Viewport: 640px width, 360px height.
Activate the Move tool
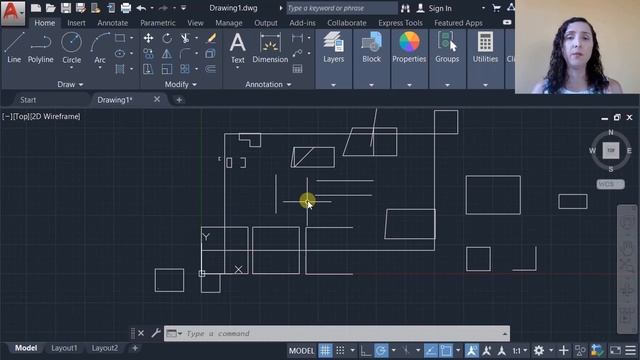pyautogui.click(x=149, y=38)
